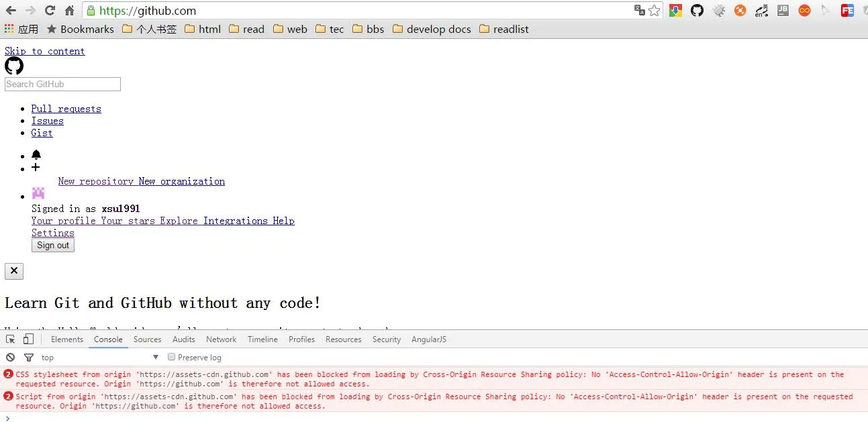This screenshot has width=868, height=422.
Task: Open the Gist link
Action: pos(42,133)
